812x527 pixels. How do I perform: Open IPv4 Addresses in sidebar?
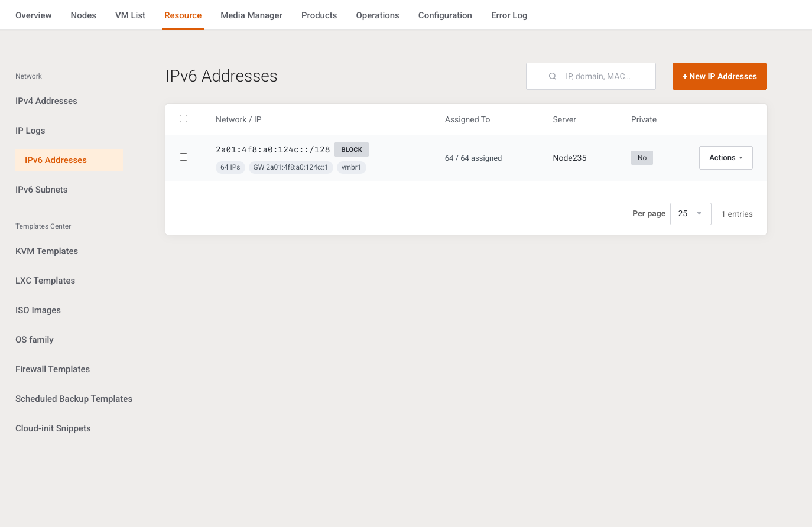tap(46, 101)
